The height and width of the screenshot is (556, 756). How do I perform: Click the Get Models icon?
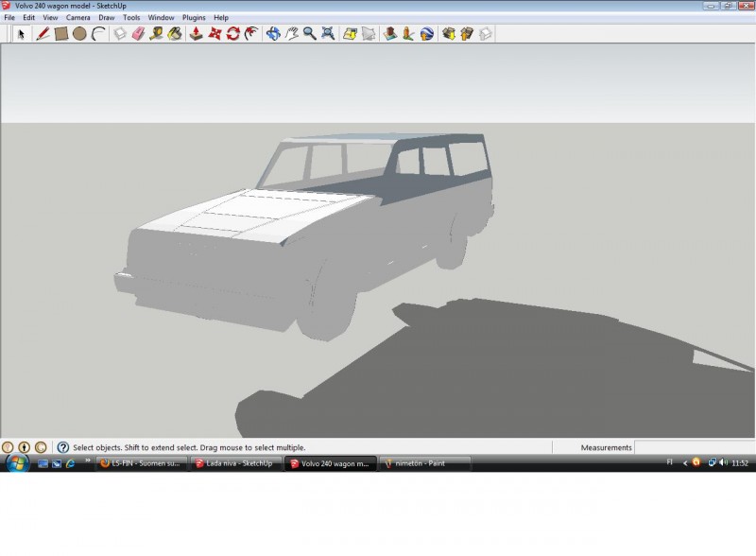click(449, 34)
